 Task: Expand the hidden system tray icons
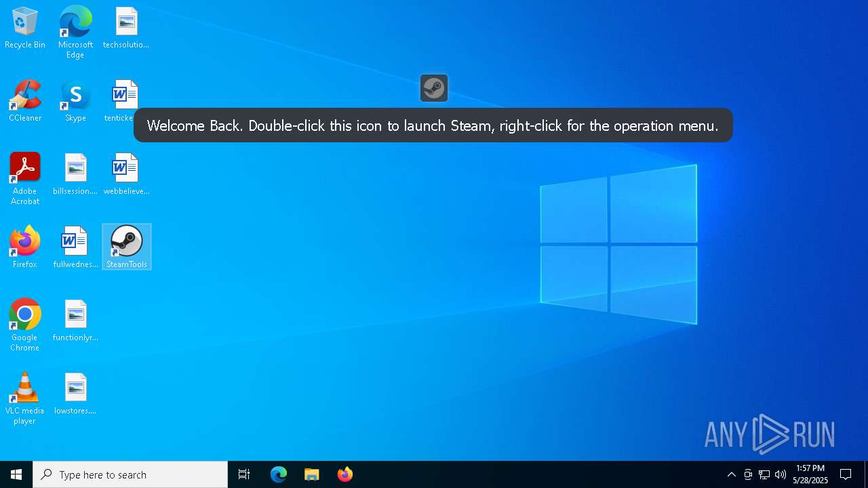click(x=732, y=474)
